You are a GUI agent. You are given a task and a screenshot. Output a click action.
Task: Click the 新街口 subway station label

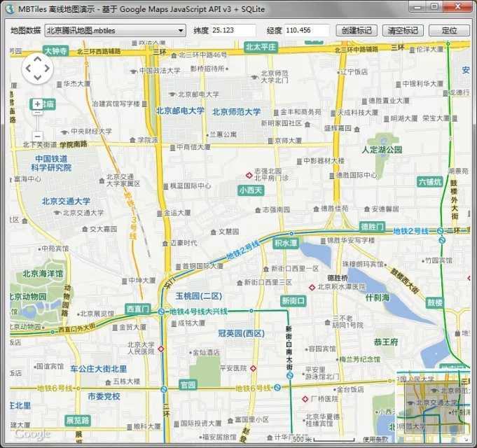[x=293, y=300]
